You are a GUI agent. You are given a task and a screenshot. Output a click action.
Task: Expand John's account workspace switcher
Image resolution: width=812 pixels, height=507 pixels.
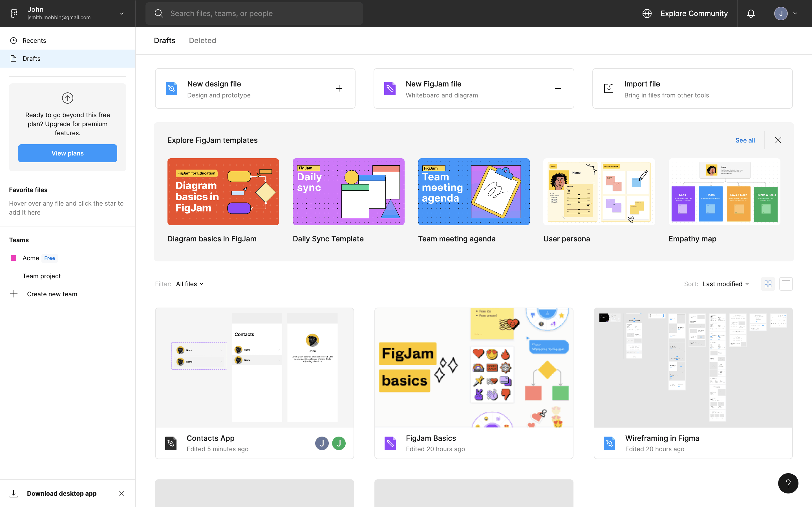[x=122, y=14]
